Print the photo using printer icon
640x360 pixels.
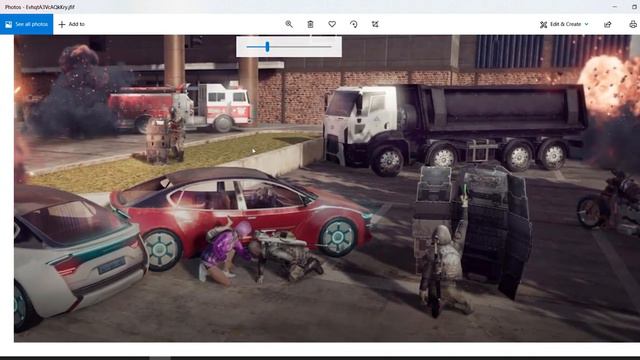pyautogui.click(x=633, y=24)
